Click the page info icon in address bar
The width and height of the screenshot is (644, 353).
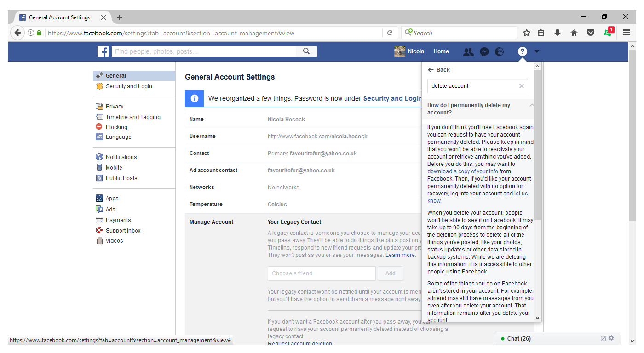31,33
